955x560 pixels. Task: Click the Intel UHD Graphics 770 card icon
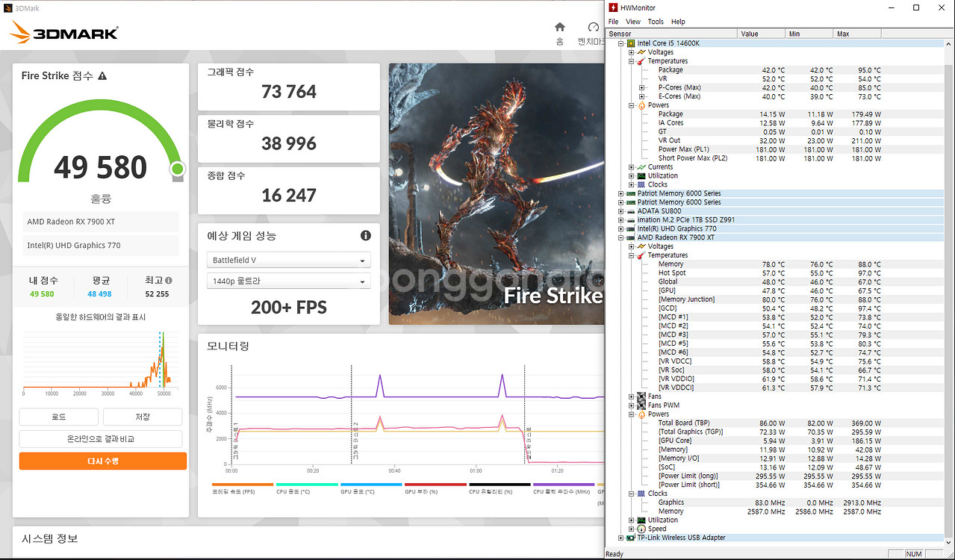pyautogui.click(x=631, y=228)
